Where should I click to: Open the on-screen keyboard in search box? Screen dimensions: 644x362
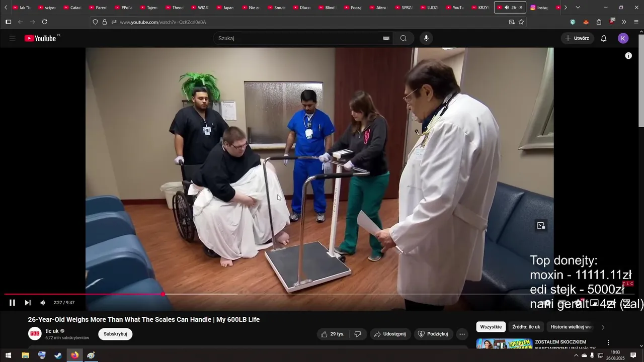pyautogui.click(x=386, y=38)
